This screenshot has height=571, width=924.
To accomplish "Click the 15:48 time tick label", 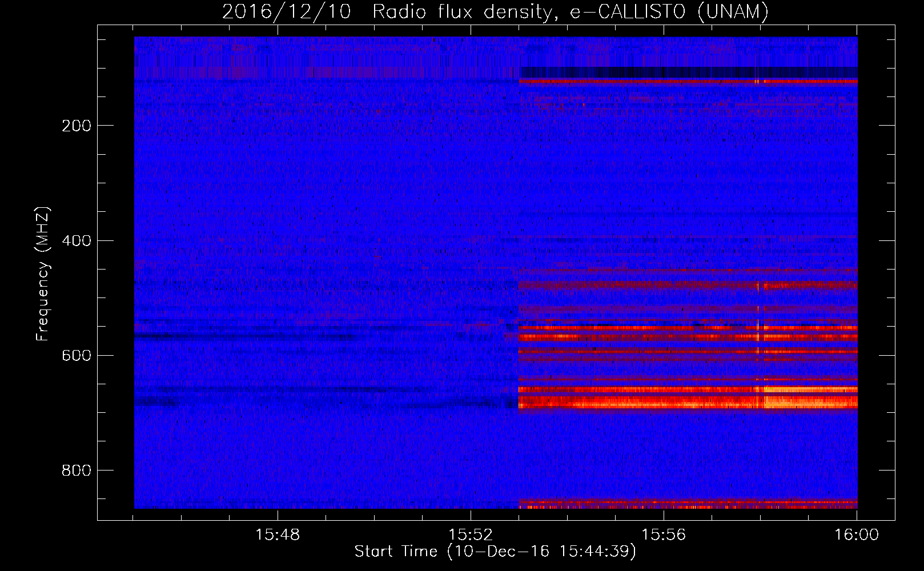I will tap(278, 535).
